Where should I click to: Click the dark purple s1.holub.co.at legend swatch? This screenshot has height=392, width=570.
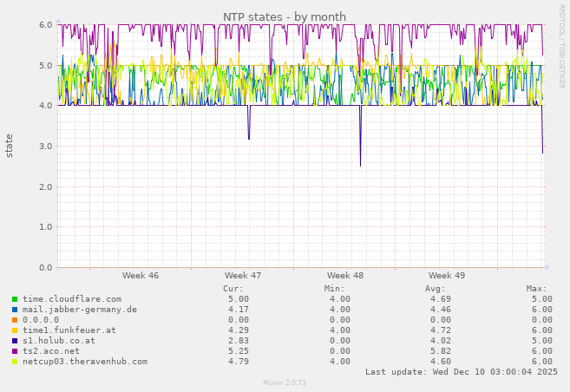(15, 341)
